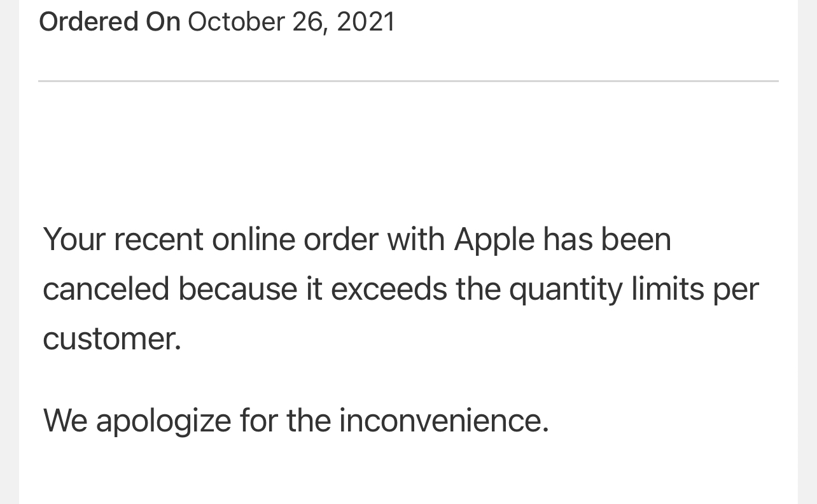Click the word "inconvenience" in the apology
817x504 pixels.
[443, 420]
